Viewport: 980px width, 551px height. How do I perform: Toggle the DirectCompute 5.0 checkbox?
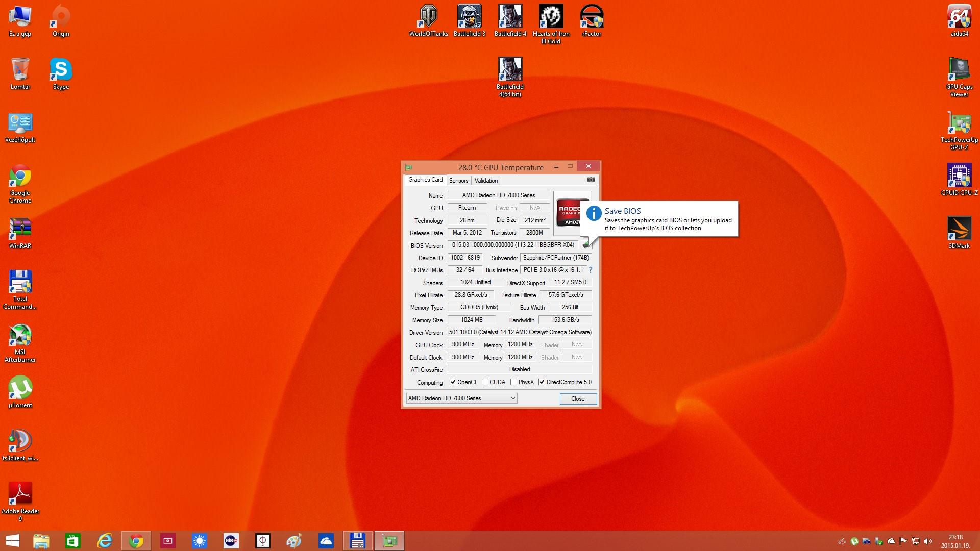tap(542, 382)
